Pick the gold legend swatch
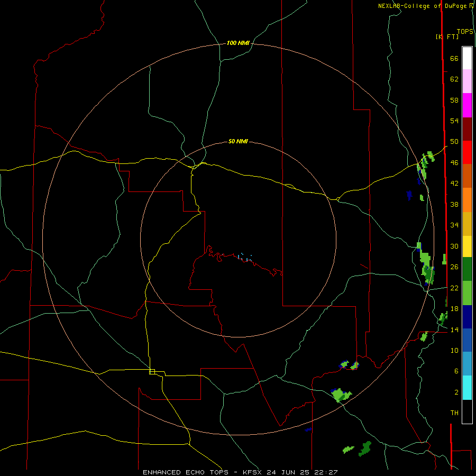The height and width of the screenshot is (476, 476). click(467, 224)
